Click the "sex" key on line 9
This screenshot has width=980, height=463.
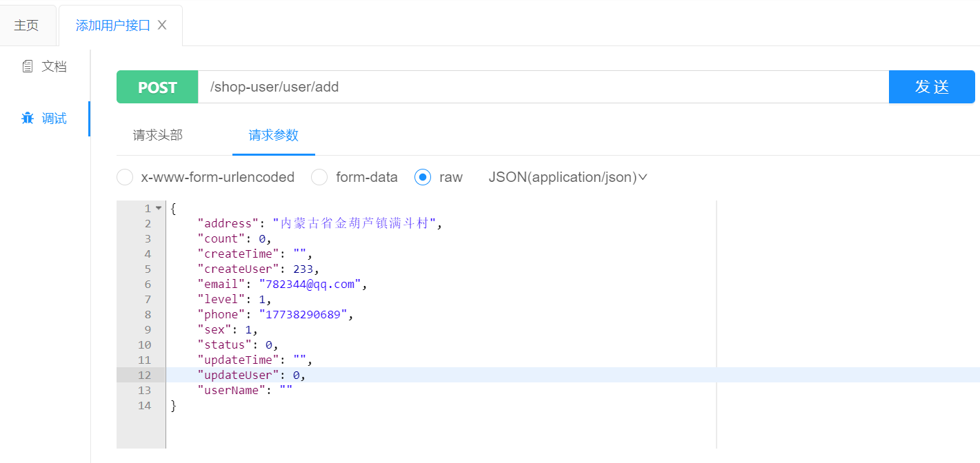pos(214,329)
